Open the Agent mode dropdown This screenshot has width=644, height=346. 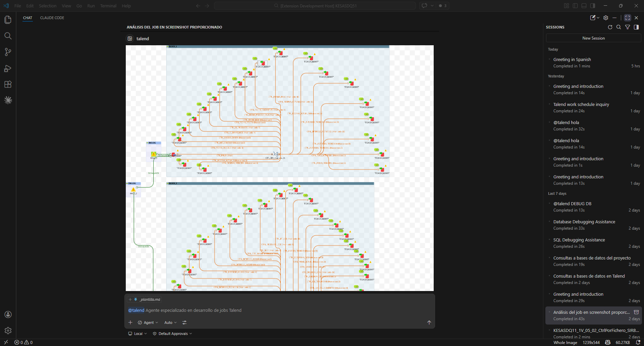(x=148, y=323)
